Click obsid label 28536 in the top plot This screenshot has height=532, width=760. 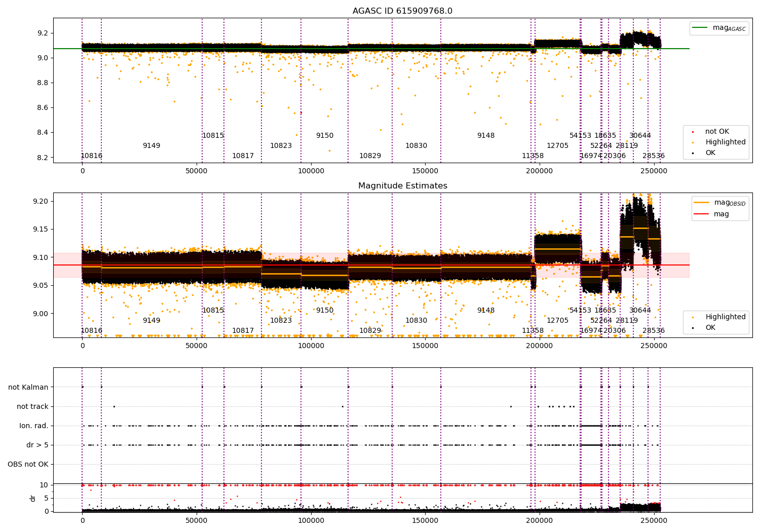[x=654, y=156]
